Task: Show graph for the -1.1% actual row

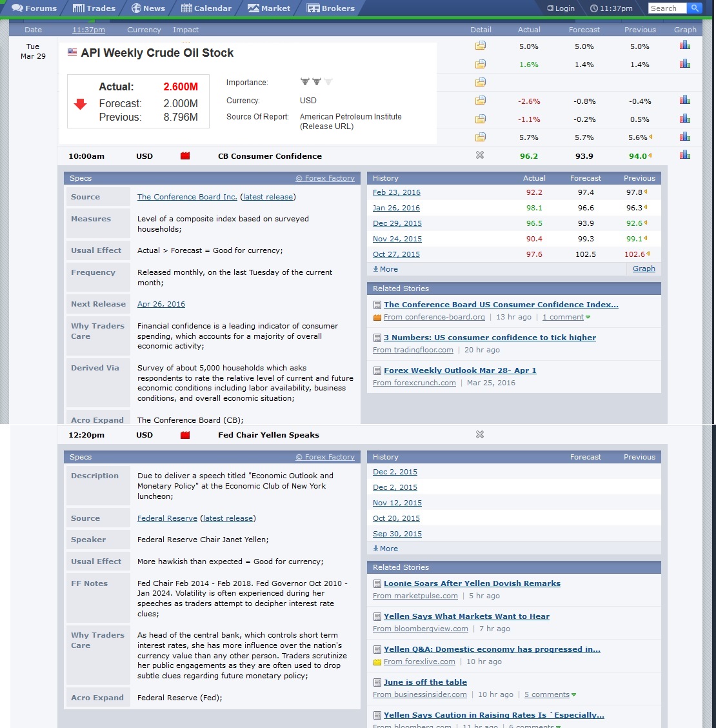Action: [x=685, y=118]
